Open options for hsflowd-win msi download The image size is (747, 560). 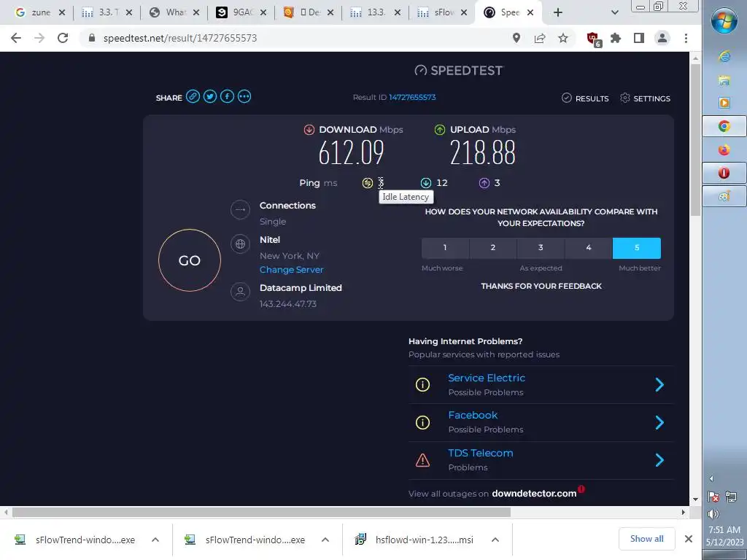[495, 540]
